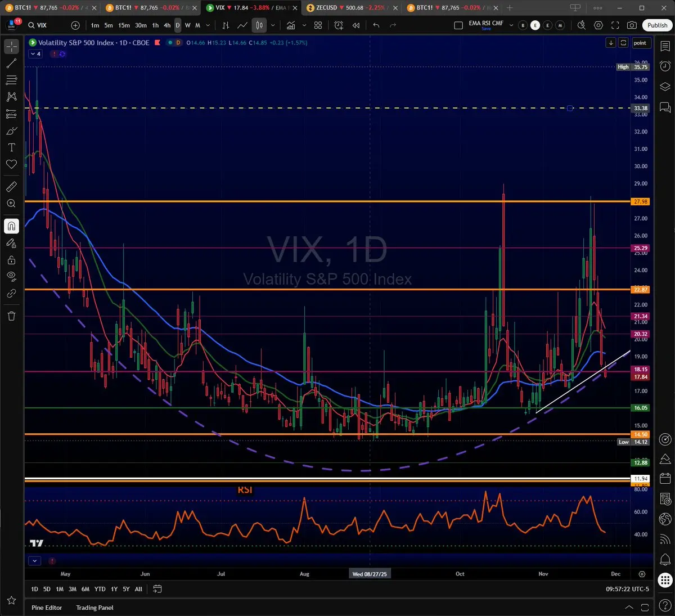Viewport: 675px width, 616px height.
Task: Open the forecasting and measurement tools
Action: coord(11,114)
